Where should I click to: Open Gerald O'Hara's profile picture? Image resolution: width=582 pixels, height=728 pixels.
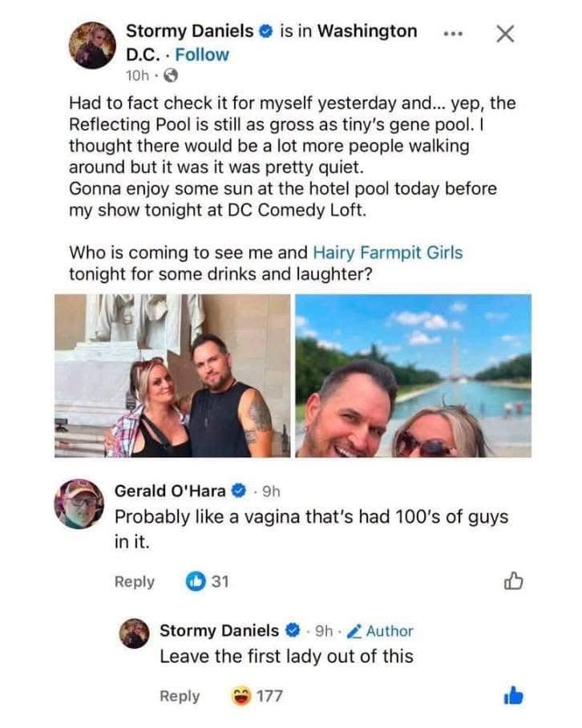(x=79, y=504)
